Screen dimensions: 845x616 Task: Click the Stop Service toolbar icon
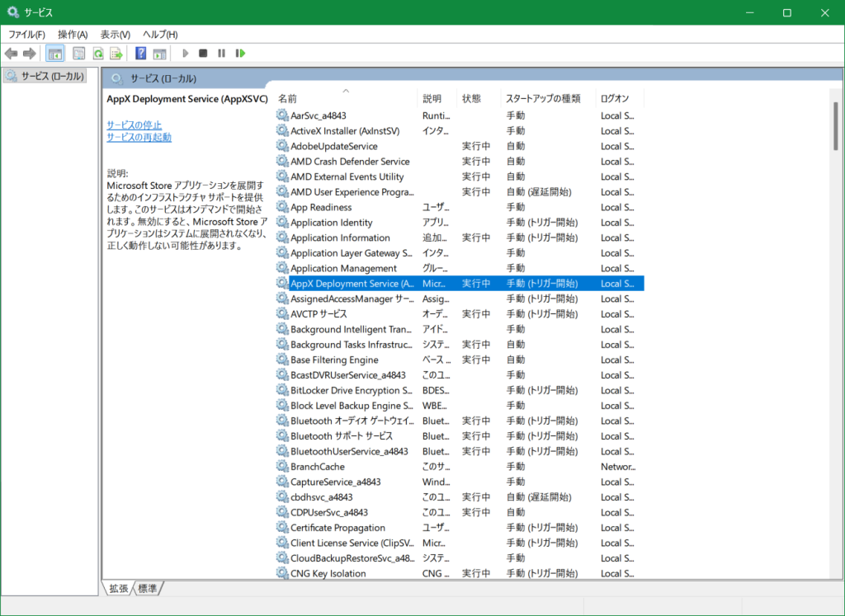pos(203,54)
